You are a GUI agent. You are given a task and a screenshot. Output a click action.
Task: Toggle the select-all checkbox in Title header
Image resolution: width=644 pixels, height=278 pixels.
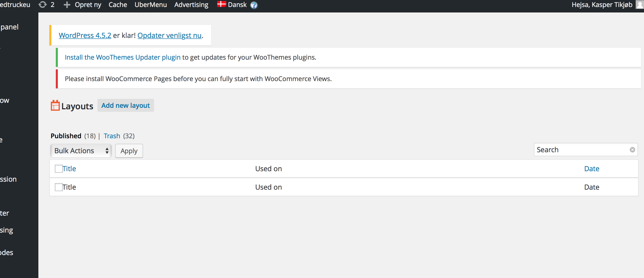pos(59,168)
